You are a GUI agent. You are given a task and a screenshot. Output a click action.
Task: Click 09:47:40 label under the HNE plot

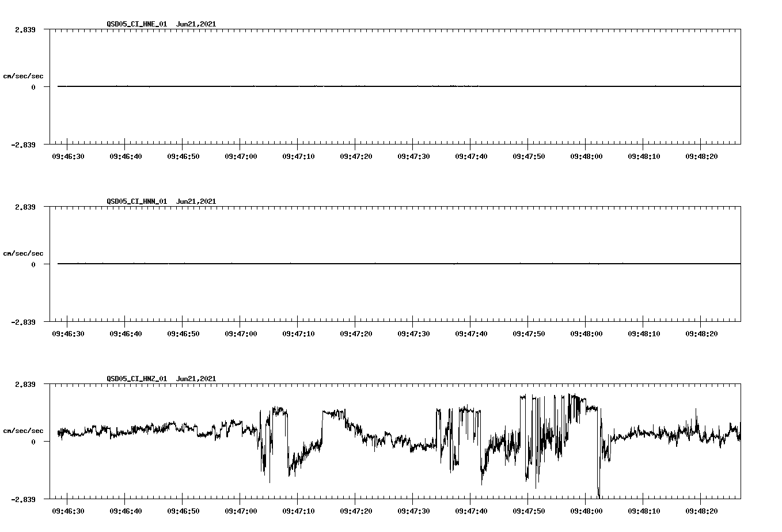click(x=471, y=157)
